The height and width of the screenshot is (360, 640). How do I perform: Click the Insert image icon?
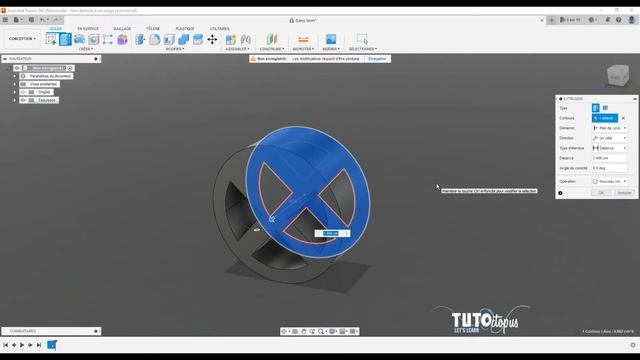point(331,39)
